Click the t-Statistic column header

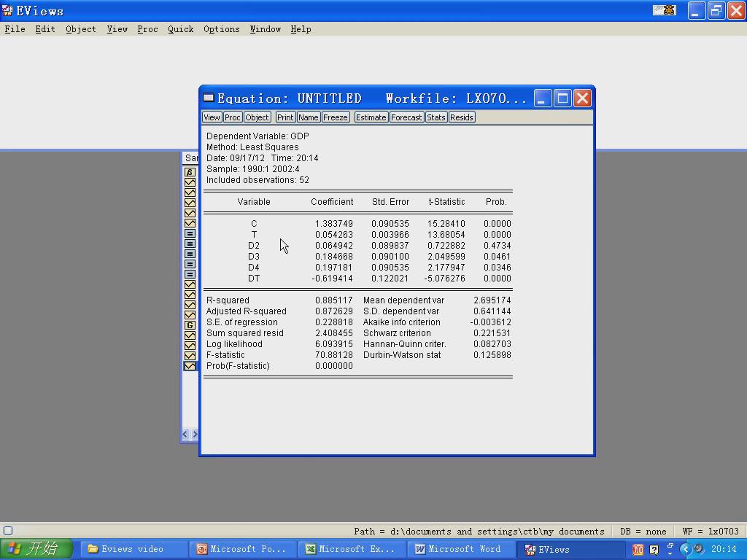447,202
